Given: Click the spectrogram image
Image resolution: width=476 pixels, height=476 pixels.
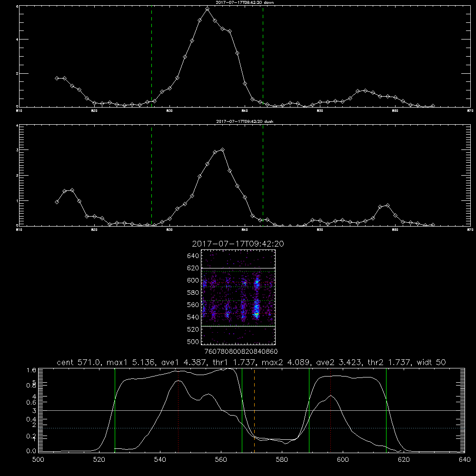Looking at the screenshot, I should [238, 297].
